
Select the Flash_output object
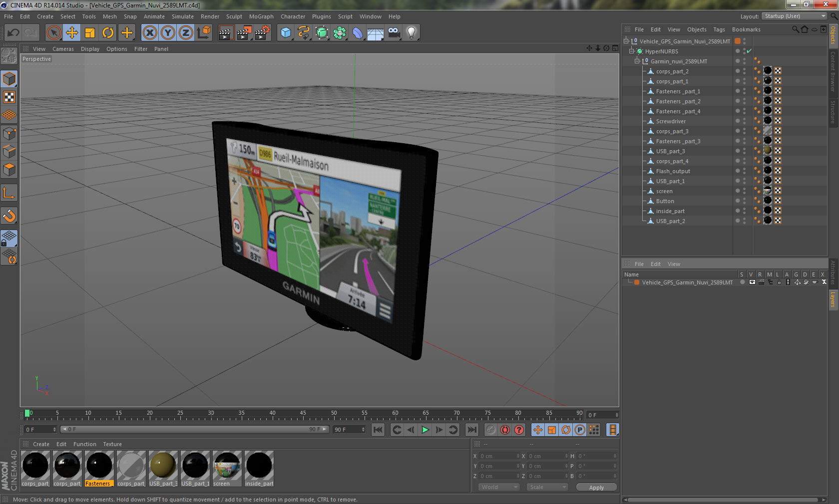point(673,171)
